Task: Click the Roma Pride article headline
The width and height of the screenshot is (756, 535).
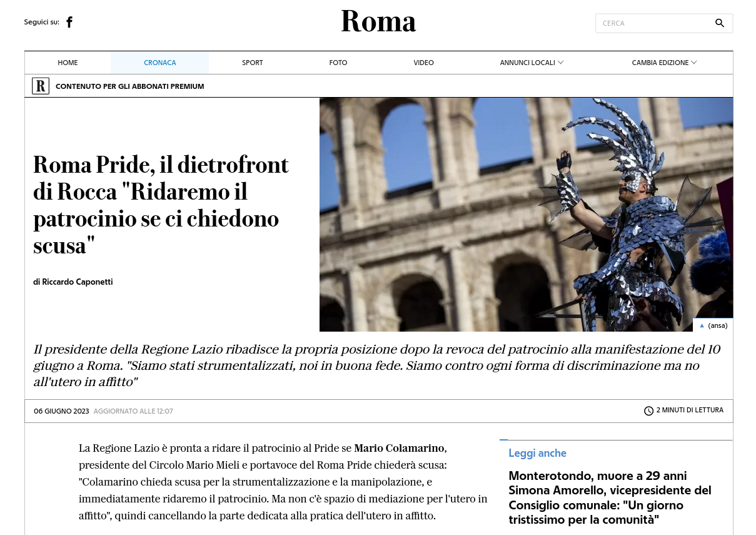Action: point(161,205)
